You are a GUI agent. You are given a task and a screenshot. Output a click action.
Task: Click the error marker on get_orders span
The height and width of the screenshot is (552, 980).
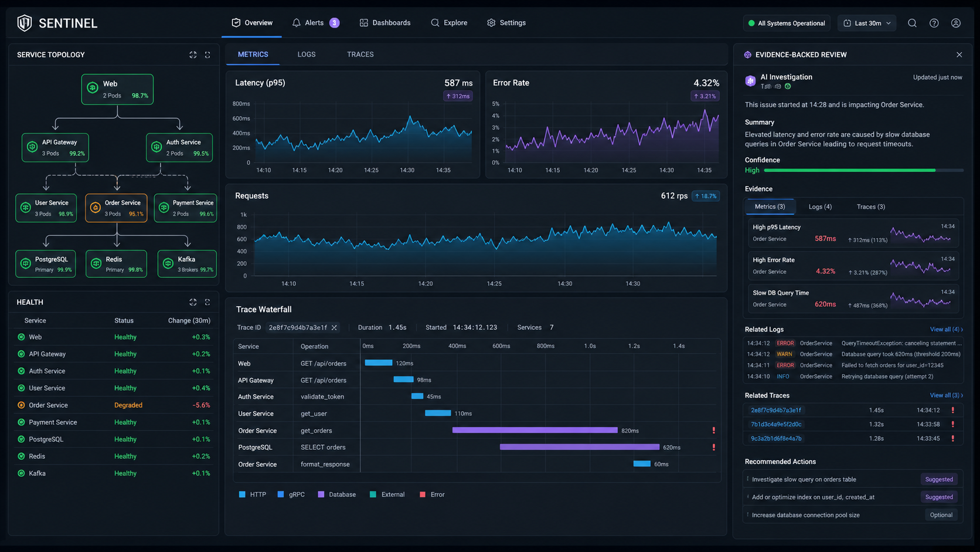click(x=713, y=431)
